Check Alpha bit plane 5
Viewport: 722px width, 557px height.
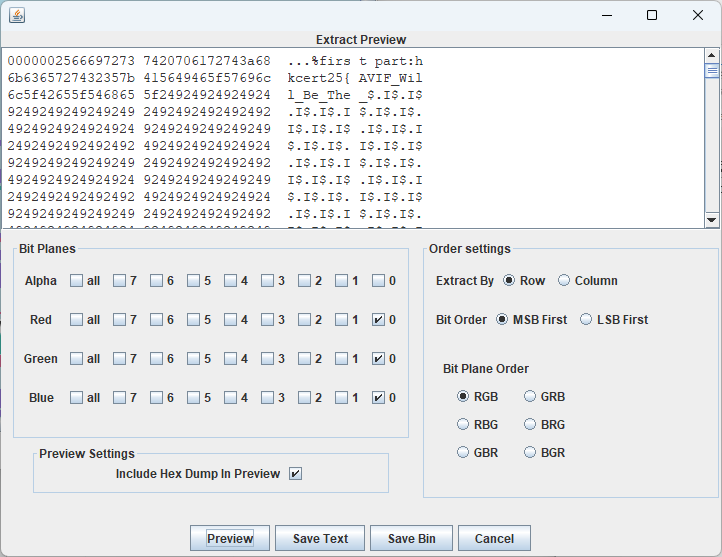click(x=193, y=281)
